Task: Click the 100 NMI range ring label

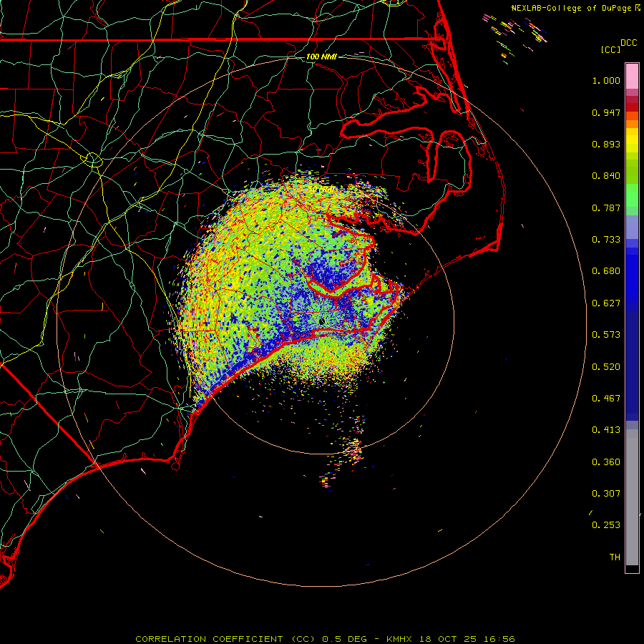Action: [x=321, y=57]
